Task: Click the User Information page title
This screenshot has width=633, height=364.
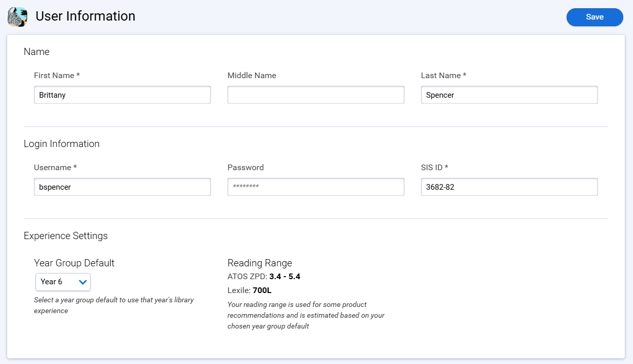Action: 85,16
